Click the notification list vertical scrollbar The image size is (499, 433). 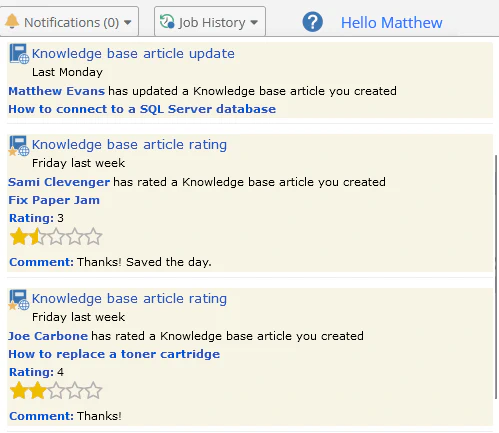[x=496, y=277]
